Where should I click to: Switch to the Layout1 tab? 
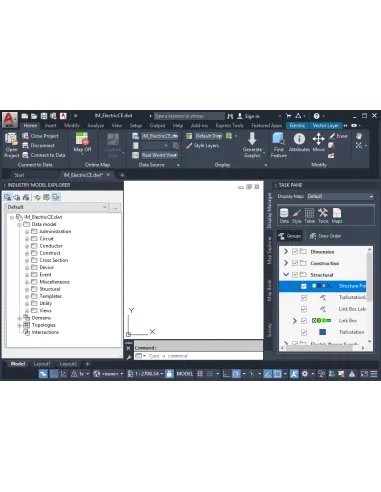pyautogui.click(x=42, y=364)
